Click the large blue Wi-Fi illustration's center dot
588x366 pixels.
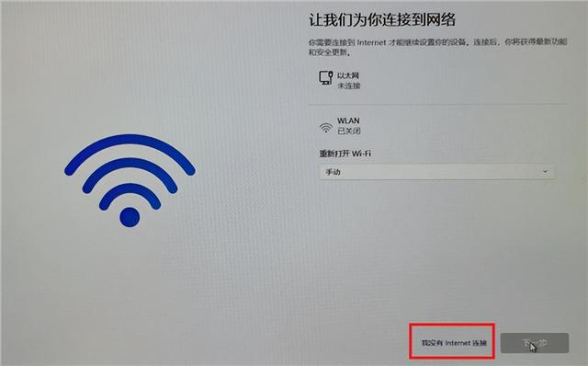coord(130,217)
